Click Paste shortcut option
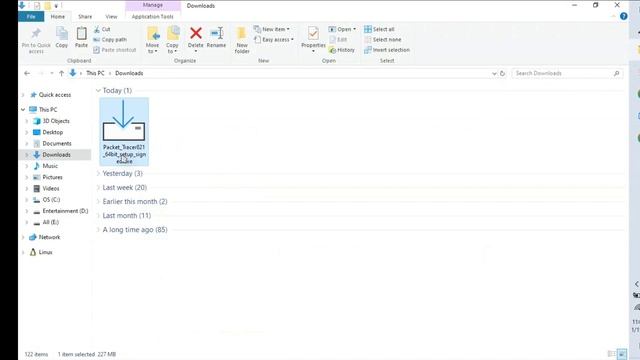The image size is (640, 360). (x=115, y=50)
